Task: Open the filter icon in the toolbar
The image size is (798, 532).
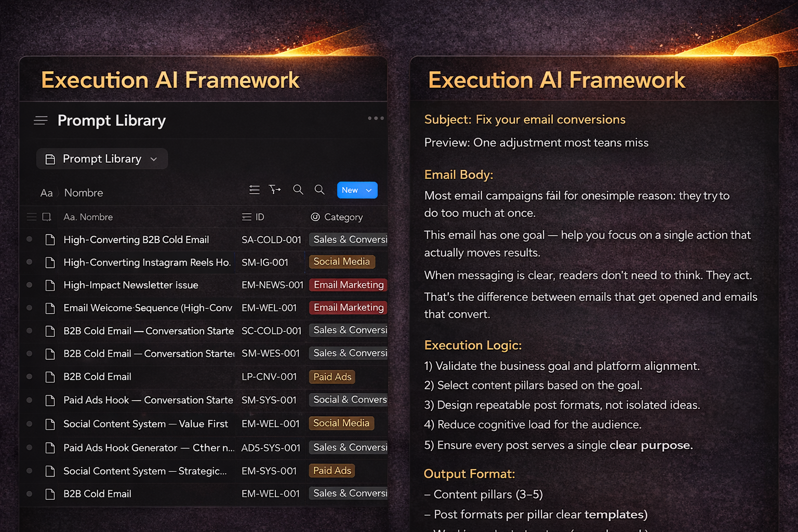Action: pos(275,190)
